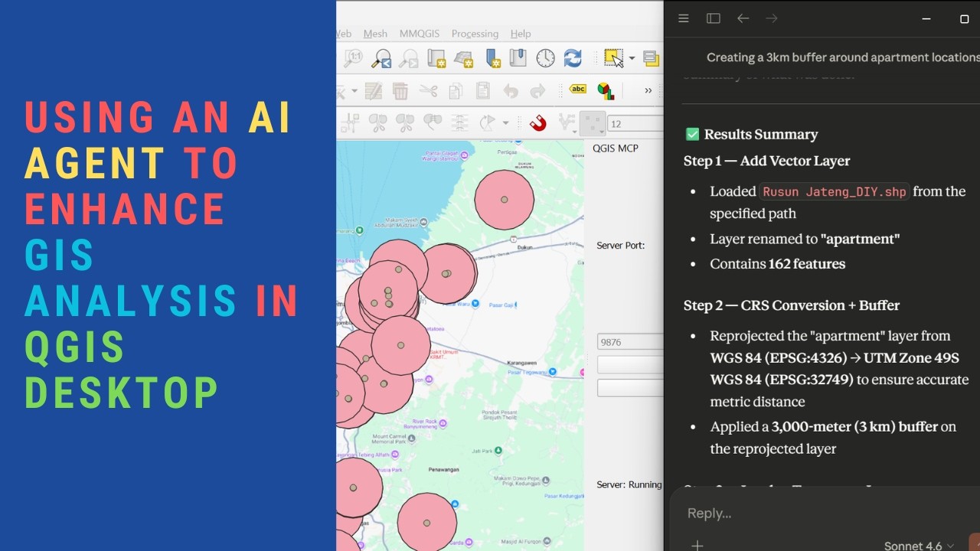Toggle the red magnet Snapping icon

(538, 122)
